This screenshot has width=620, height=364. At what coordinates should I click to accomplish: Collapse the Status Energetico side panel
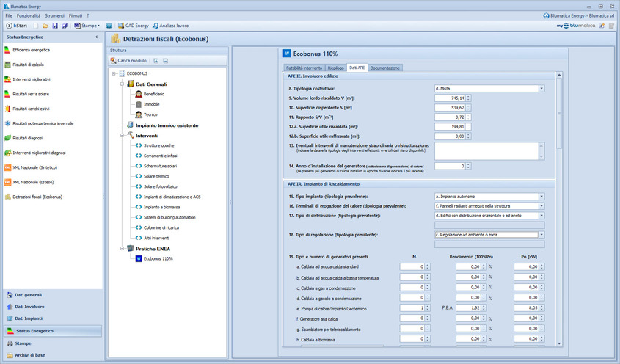coord(96,37)
